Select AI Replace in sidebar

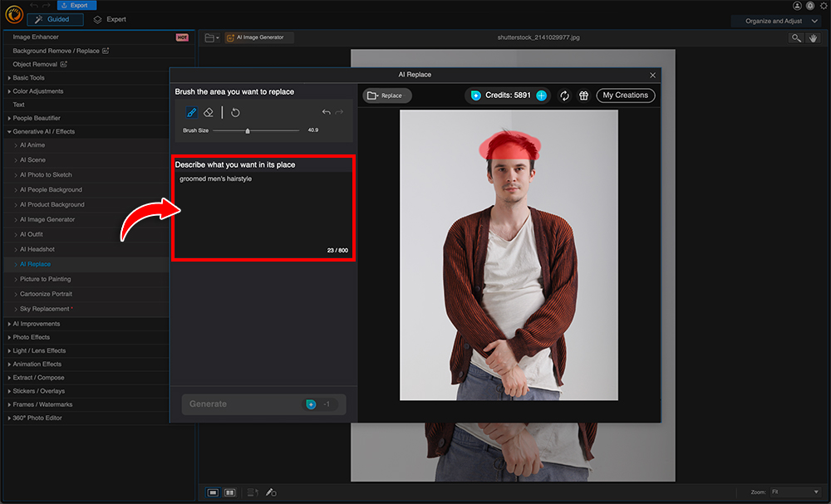pos(86,264)
